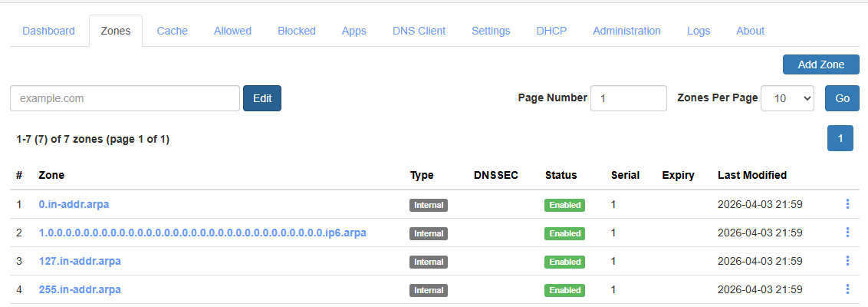Click the Page Number input field

click(x=628, y=98)
